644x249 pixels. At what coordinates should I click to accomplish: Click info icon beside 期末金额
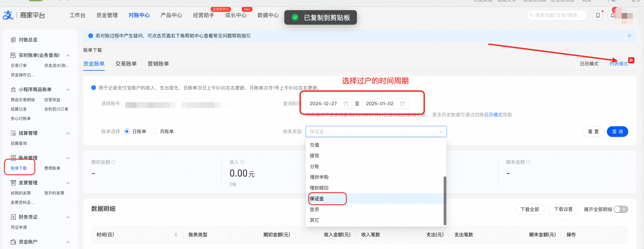[x=528, y=162]
